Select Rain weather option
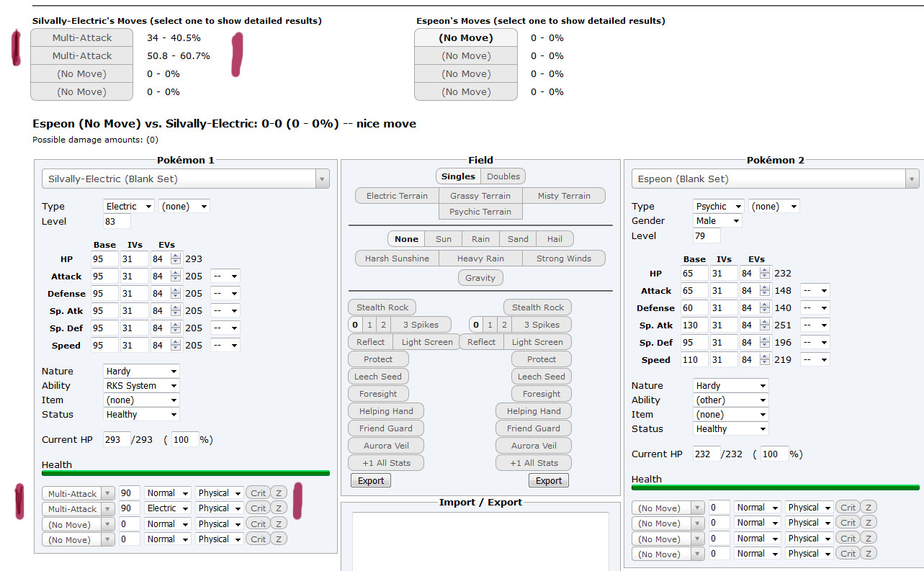 pyautogui.click(x=480, y=239)
